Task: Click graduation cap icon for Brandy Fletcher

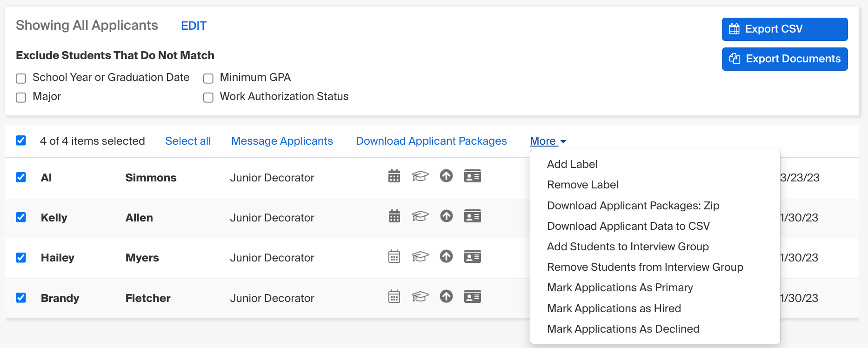Action: (420, 296)
